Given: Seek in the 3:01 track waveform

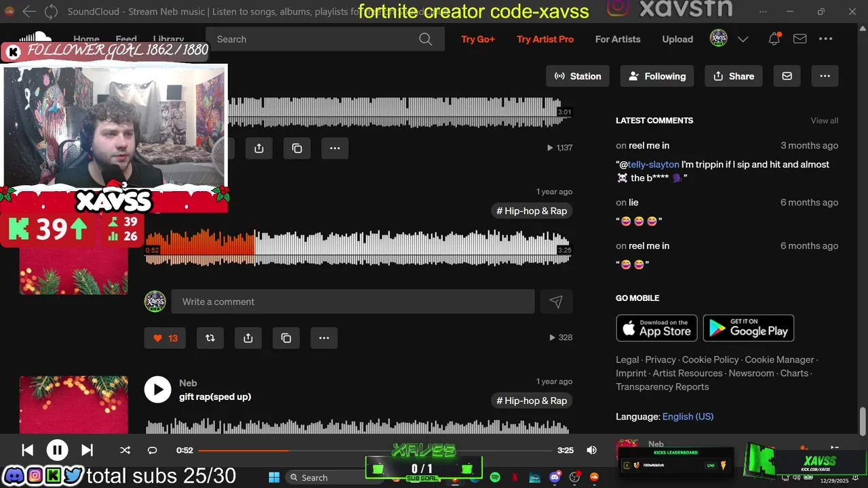Looking at the screenshot, I should (x=400, y=112).
